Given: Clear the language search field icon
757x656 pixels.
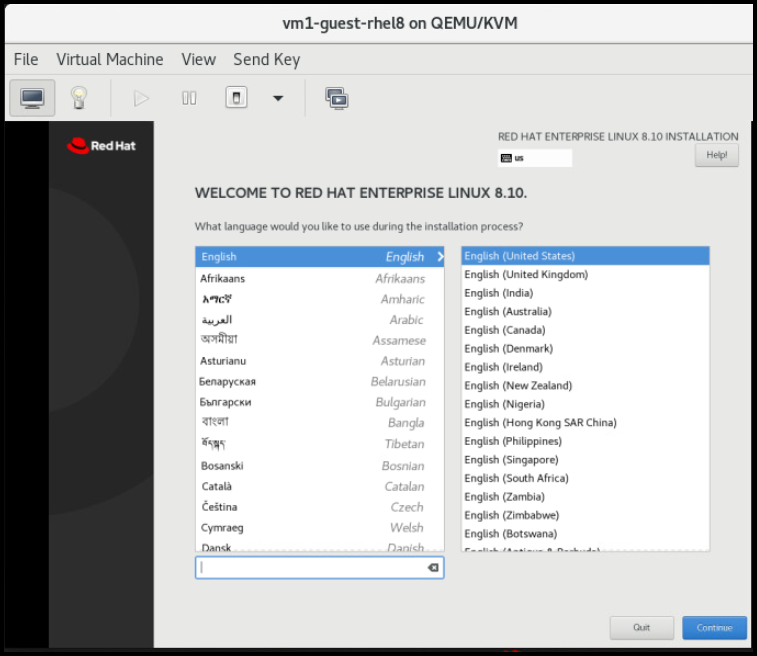Looking at the screenshot, I should [432, 568].
